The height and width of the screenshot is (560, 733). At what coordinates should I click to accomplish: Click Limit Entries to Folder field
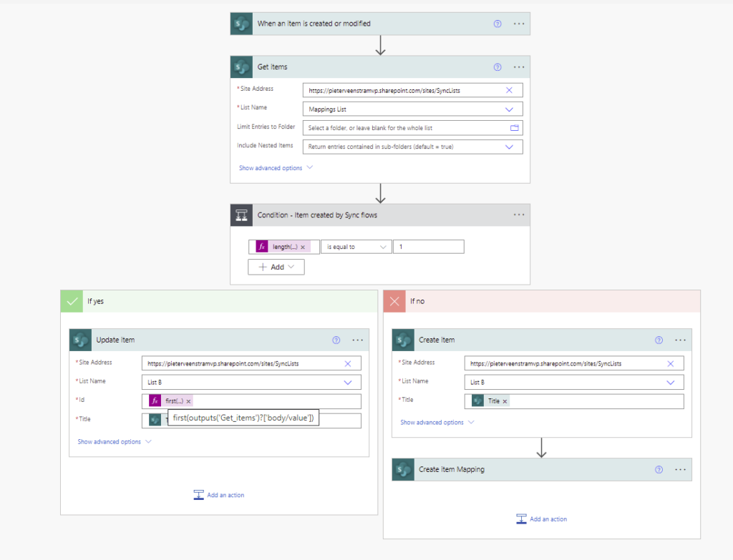pyautogui.click(x=413, y=128)
